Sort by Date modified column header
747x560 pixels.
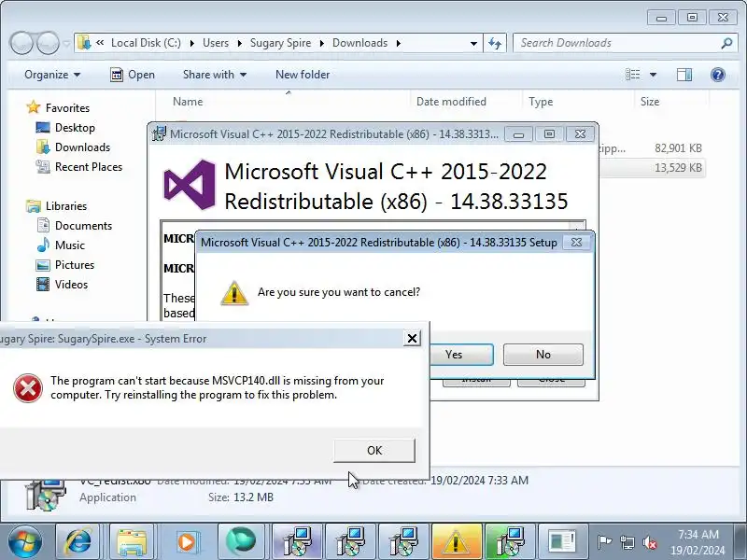[x=451, y=102]
